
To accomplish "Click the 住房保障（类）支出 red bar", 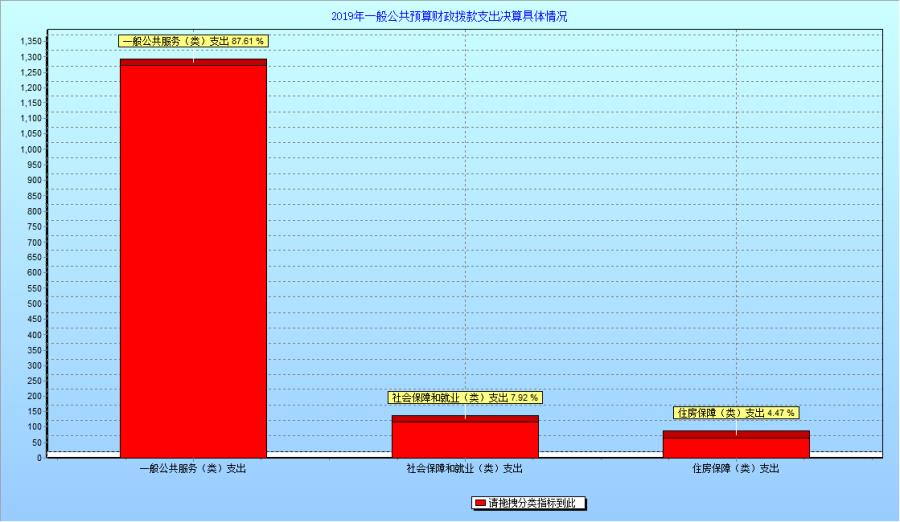I will (x=736, y=447).
